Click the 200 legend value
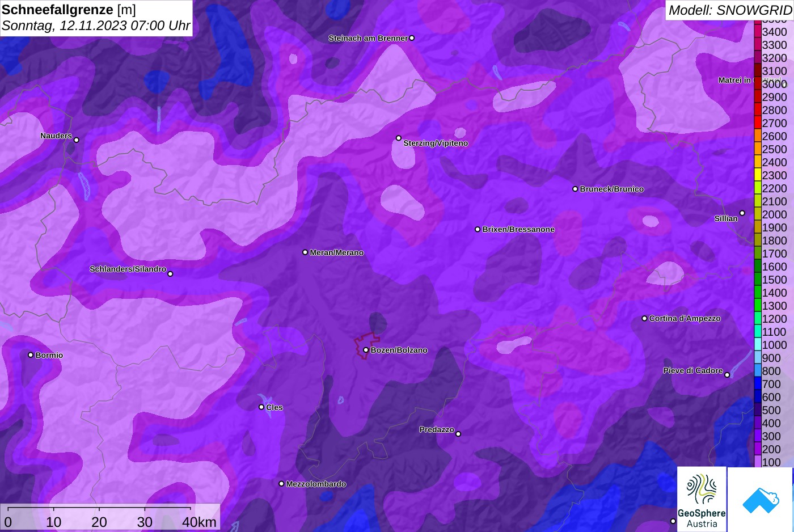The image size is (794, 532). [x=771, y=449]
